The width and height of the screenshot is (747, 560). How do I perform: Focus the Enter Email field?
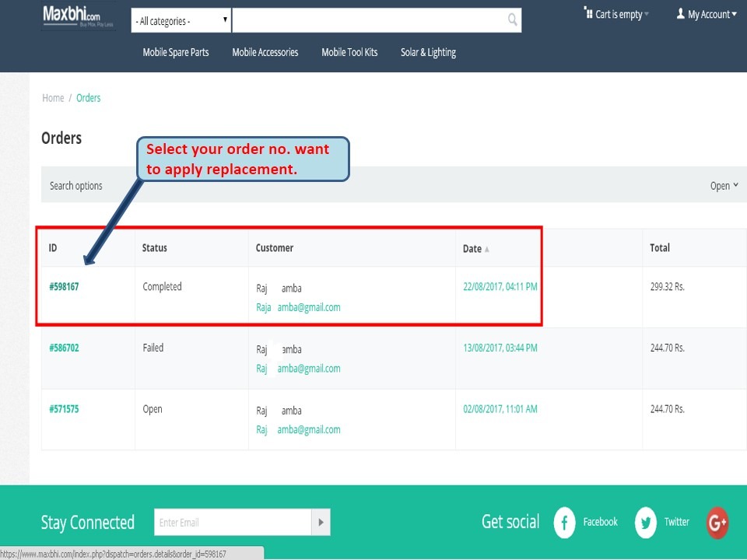233,523
